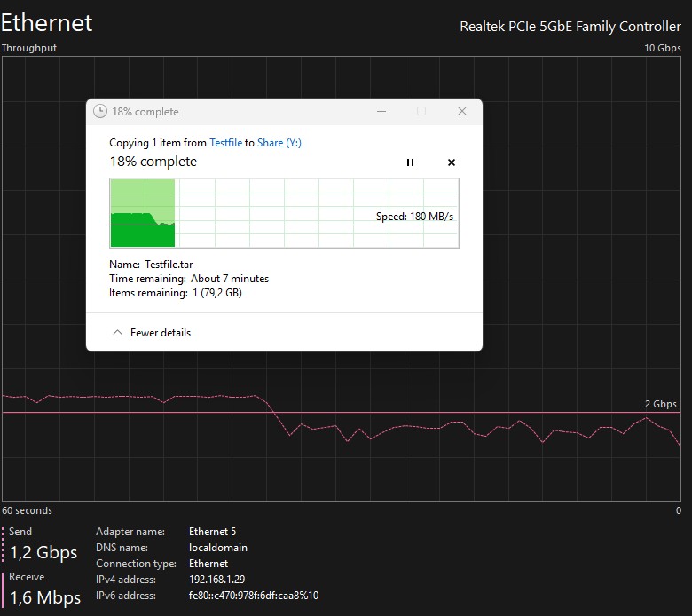Click the Speed: 180 MB/s label
The height and width of the screenshot is (616, 692).
pos(414,217)
